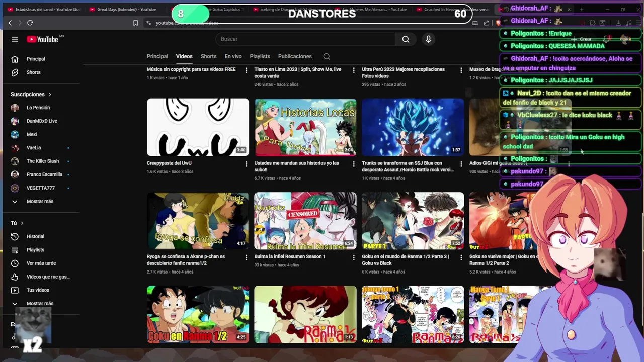Image resolution: width=644 pixels, height=362 pixels.
Task: Click the Tus videos icon
Action: click(15, 290)
